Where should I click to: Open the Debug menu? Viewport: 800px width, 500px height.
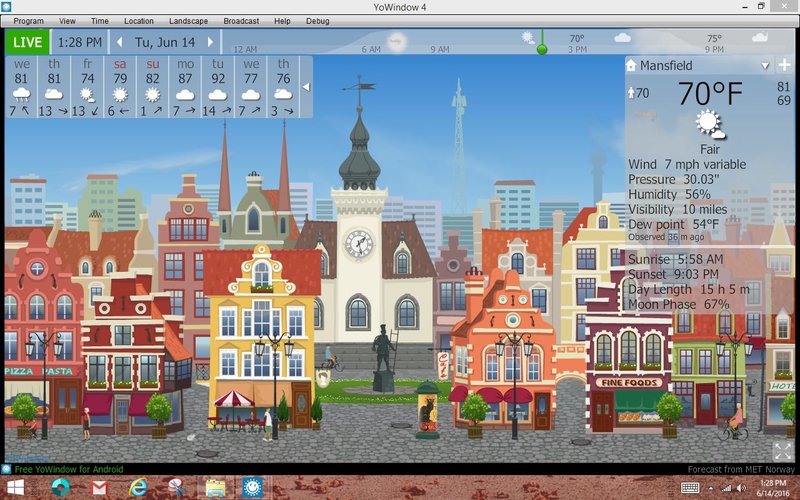pos(317,21)
